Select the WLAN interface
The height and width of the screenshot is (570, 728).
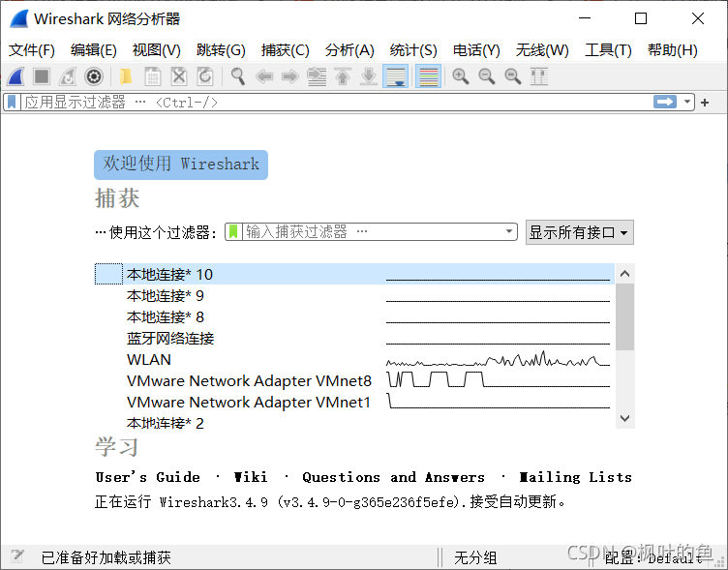(354, 359)
